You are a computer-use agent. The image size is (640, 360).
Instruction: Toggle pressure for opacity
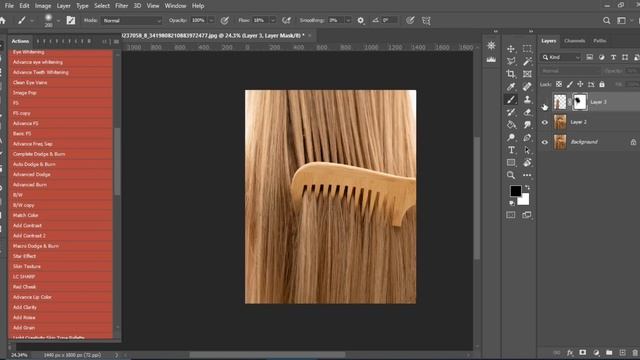(224, 20)
